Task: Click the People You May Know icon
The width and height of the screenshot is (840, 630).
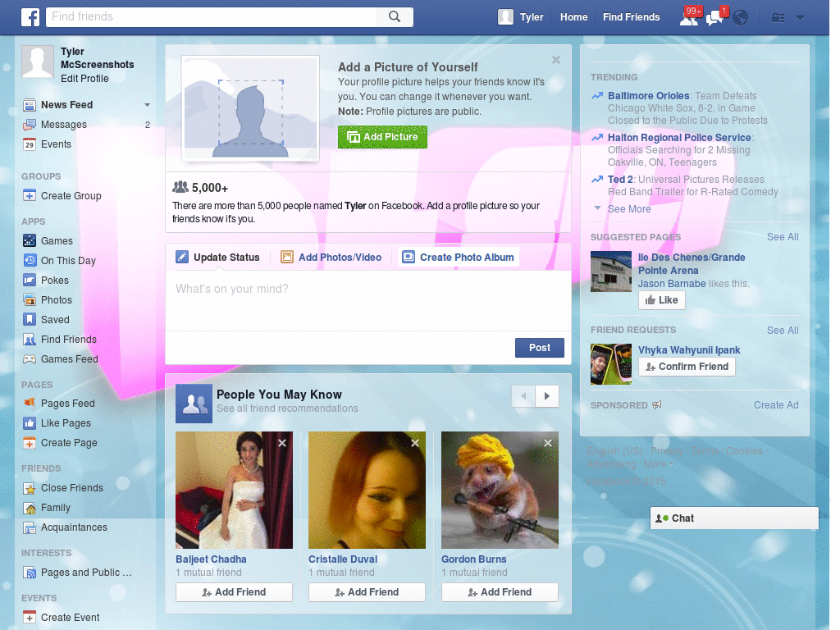Action: 194,404
